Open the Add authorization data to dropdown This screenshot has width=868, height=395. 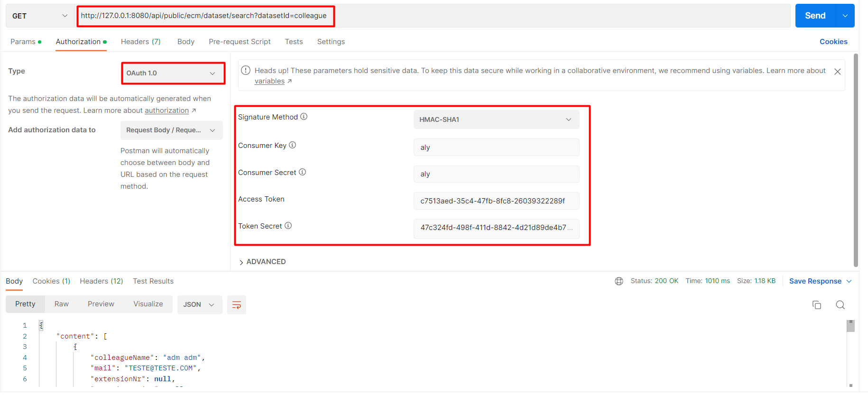[172, 130]
